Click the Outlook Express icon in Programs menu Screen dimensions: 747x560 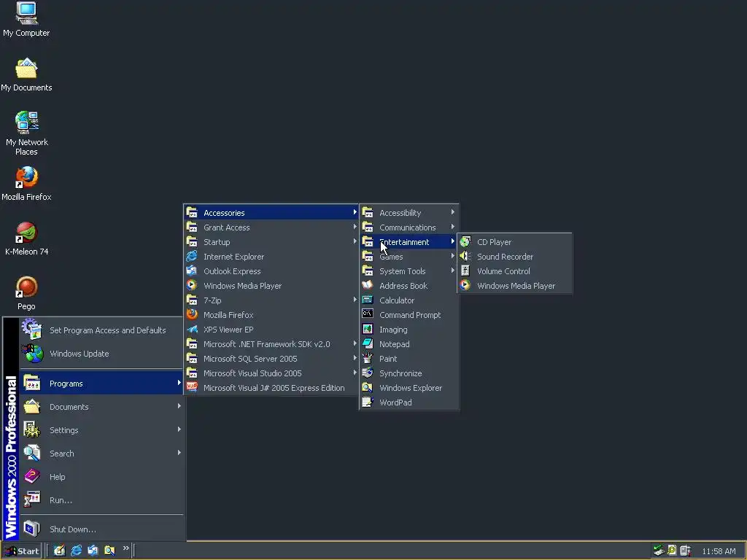point(192,271)
